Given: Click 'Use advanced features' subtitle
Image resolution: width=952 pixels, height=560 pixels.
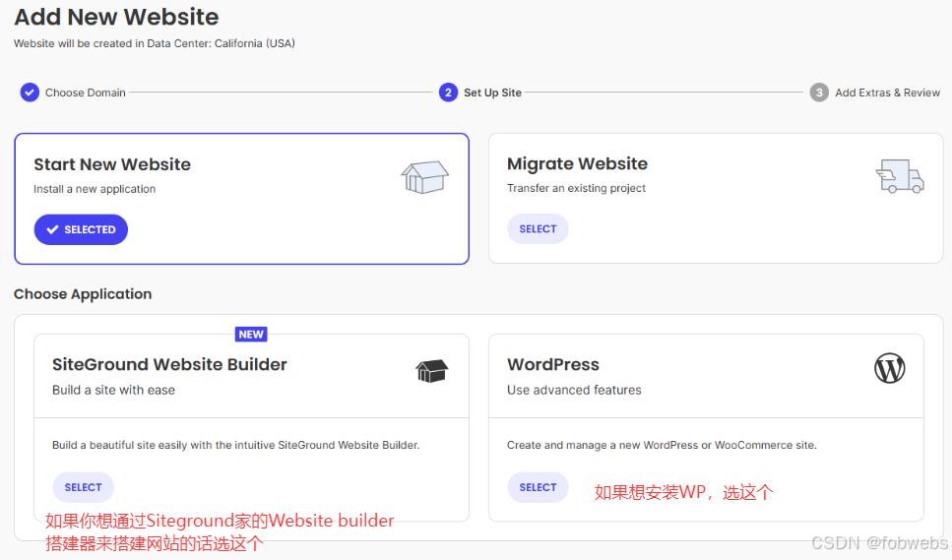Looking at the screenshot, I should click(574, 390).
